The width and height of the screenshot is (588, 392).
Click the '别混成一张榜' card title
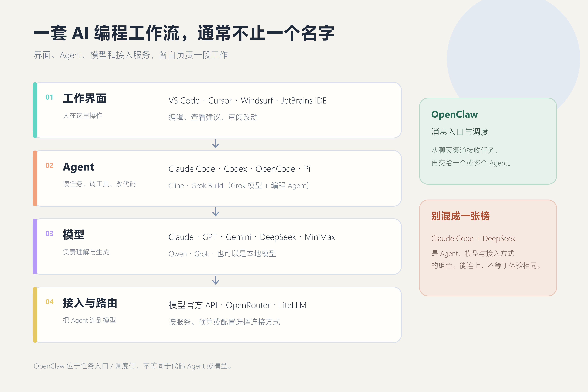pos(460,216)
